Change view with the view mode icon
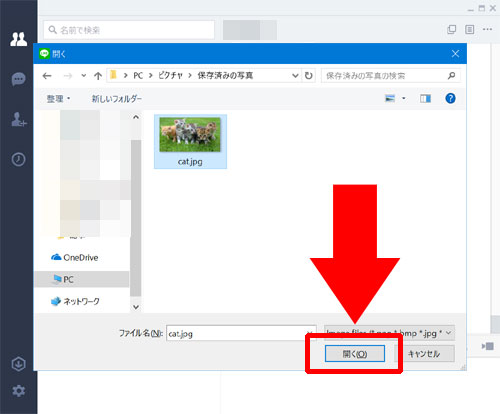Viewport: 500px width, 414px height. (x=390, y=98)
